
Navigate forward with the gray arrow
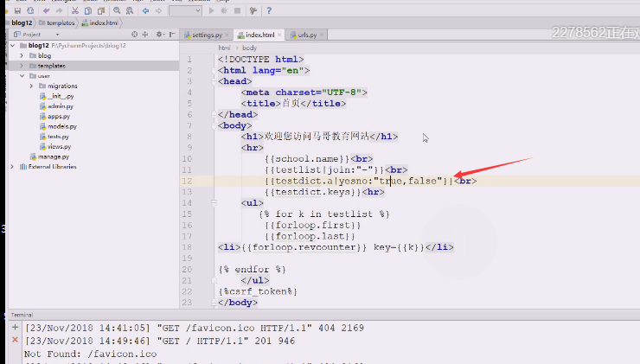coord(159,10)
